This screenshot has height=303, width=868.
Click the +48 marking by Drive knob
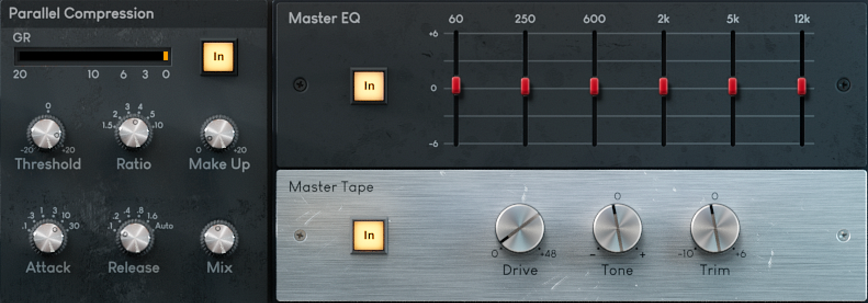548,254
